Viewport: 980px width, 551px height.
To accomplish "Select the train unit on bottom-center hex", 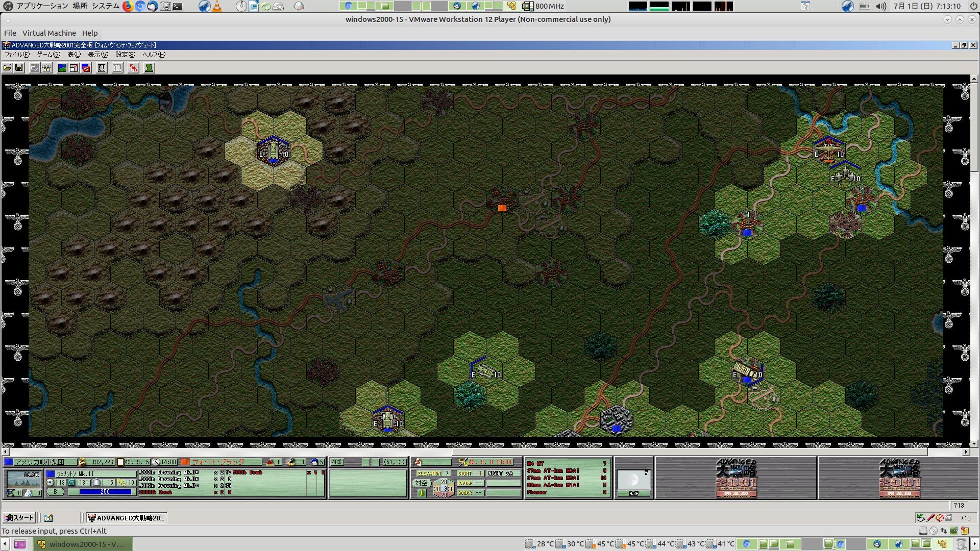I will click(484, 372).
